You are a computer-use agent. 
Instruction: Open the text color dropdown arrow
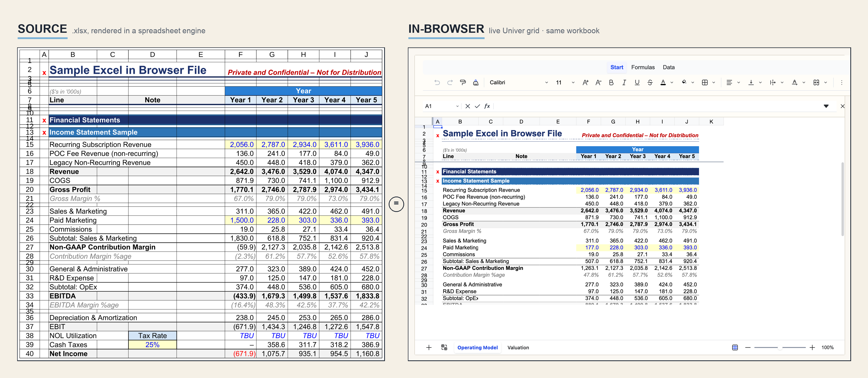[672, 82]
